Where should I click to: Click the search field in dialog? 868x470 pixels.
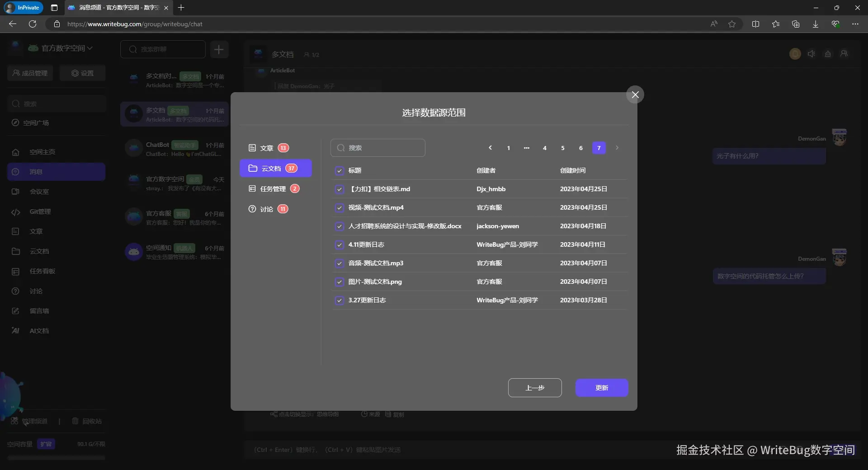pos(378,148)
